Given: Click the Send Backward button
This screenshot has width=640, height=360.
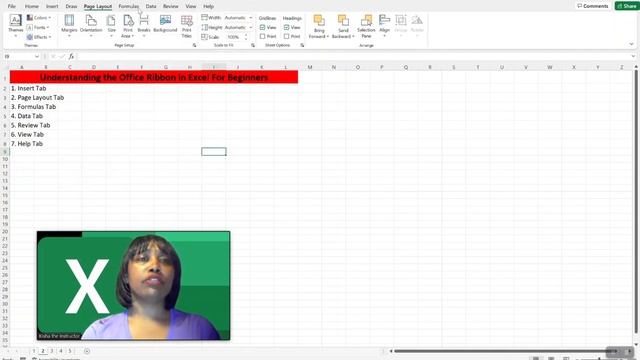Looking at the screenshot, I should coord(343,26).
